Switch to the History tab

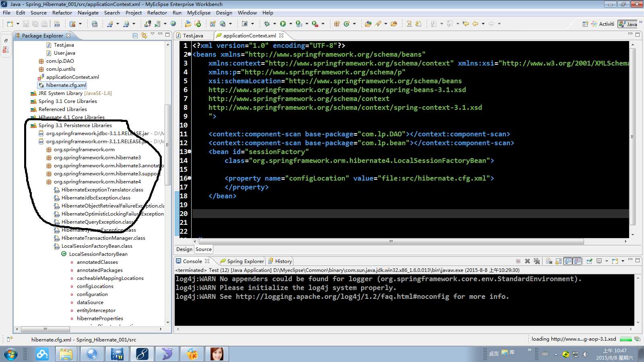[x=280, y=261]
